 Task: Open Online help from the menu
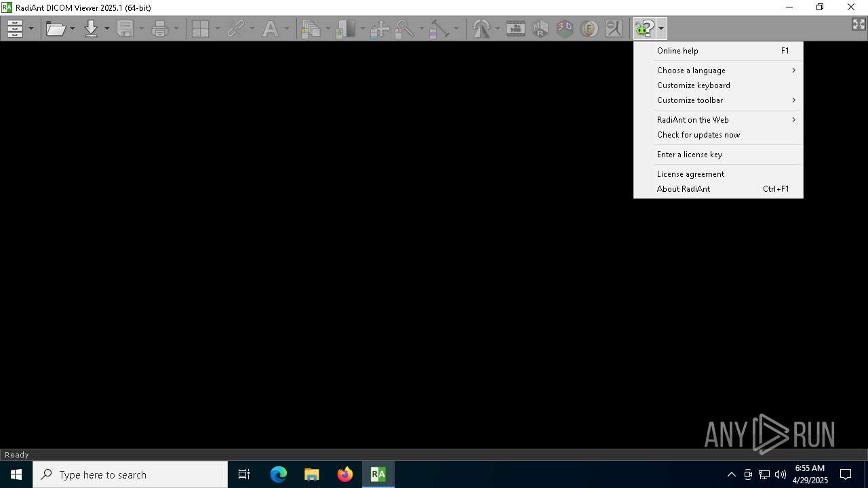718,51
